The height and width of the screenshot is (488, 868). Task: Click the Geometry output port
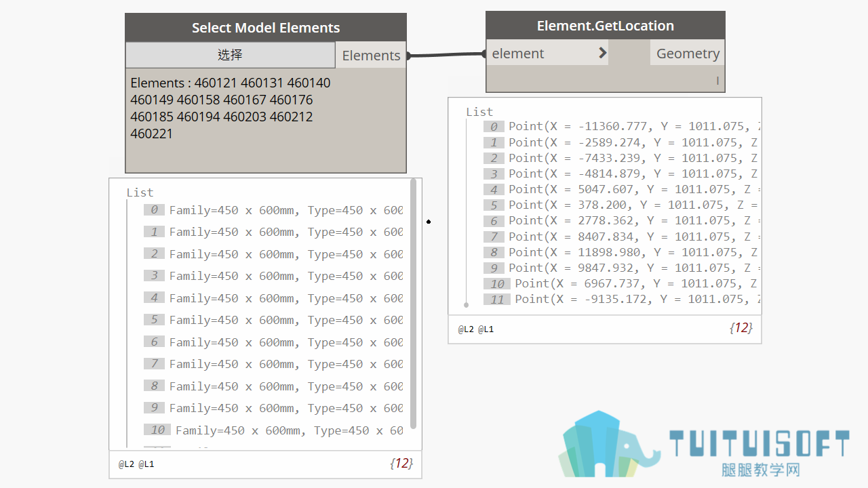pyautogui.click(x=688, y=54)
